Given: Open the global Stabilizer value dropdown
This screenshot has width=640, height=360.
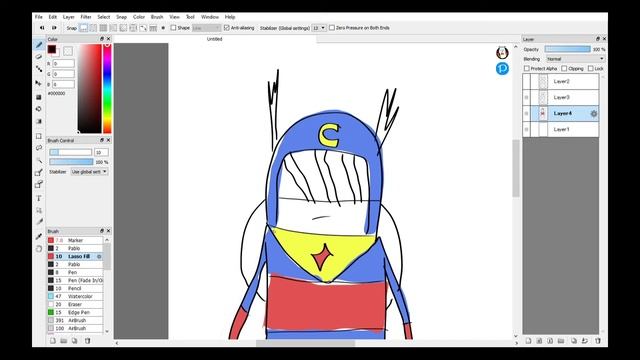Looking at the screenshot, I should pyautogui.click(x=319, y=28).
